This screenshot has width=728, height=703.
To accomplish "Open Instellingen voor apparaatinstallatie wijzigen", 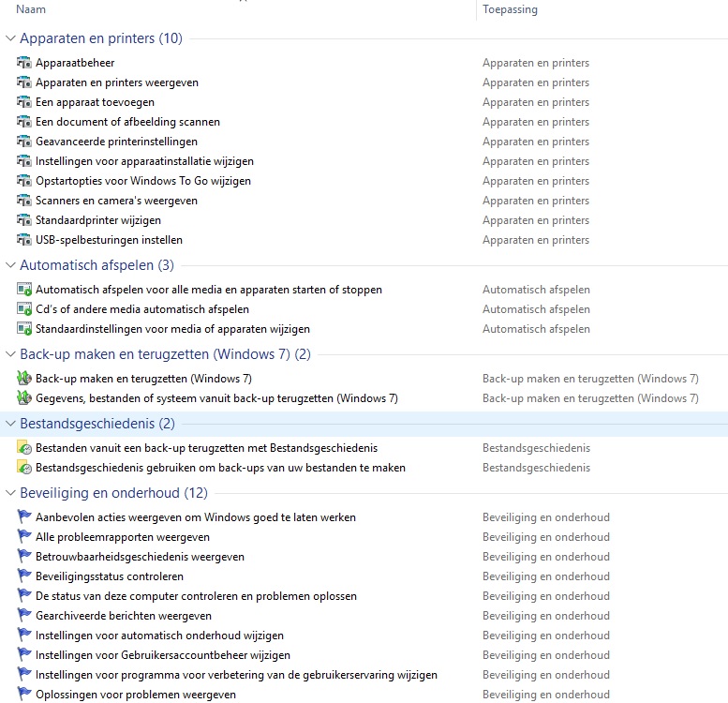I will [145, 161].
